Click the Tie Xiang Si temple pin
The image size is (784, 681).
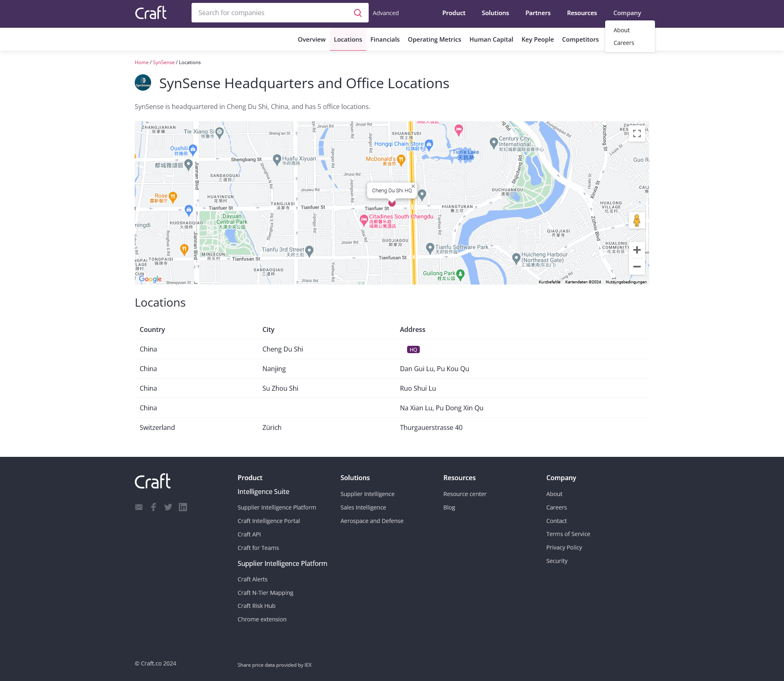click(x=219, y=133)
